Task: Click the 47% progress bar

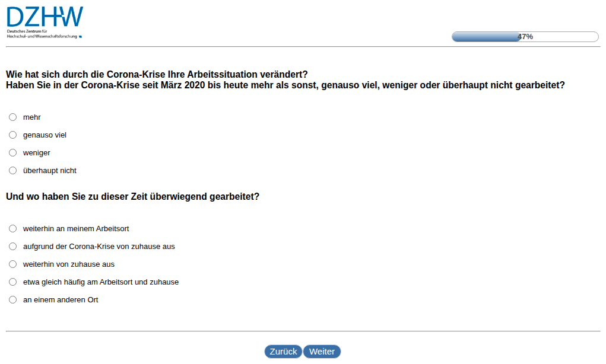Action: tap(525, 37)
